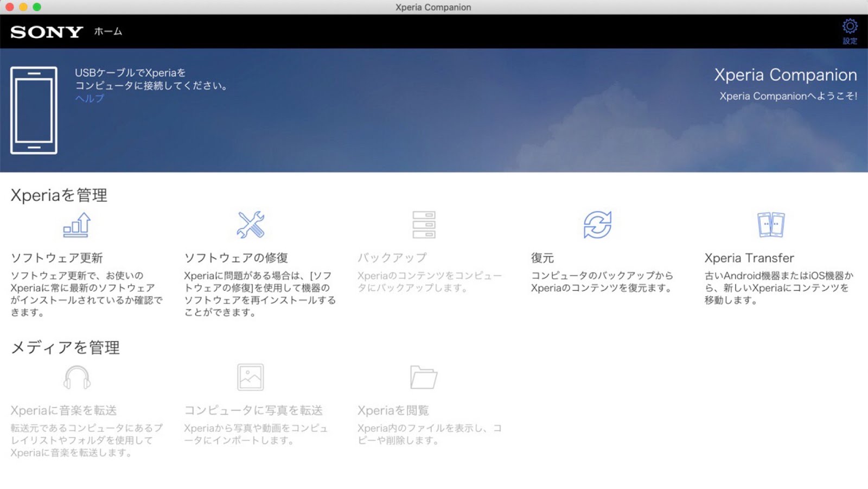The height and width of the screenshot is (489, 868).
Task: Open the ヘルプ link
Action: click(90, 98)
